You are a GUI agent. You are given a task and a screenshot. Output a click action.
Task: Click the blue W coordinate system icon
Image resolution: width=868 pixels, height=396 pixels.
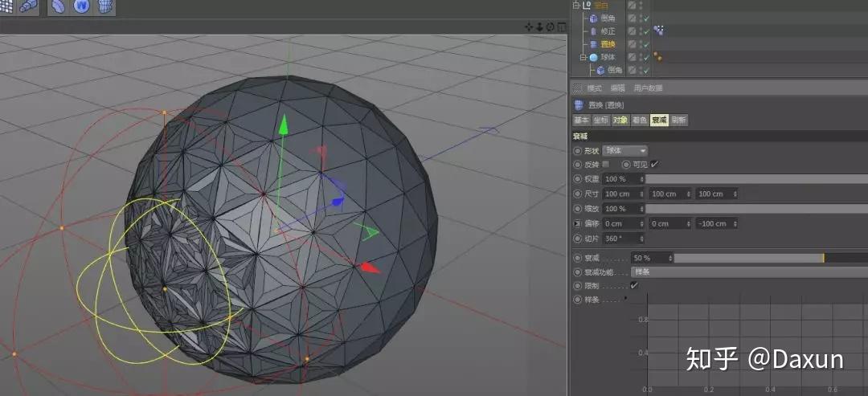[x=82, y=6]
